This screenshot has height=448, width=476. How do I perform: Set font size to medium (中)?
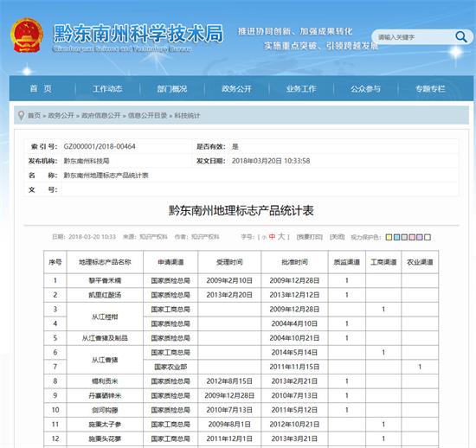click(272, 237)
